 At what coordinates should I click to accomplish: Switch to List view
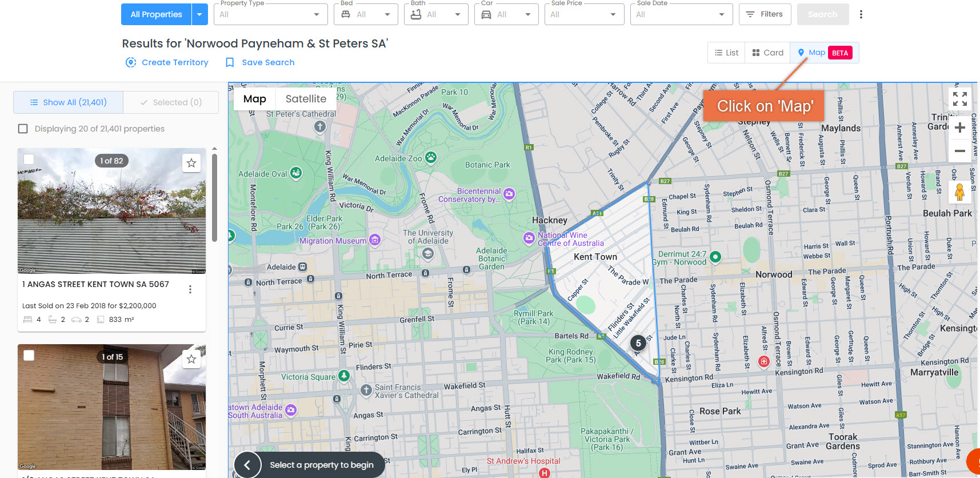coord(726,53)
